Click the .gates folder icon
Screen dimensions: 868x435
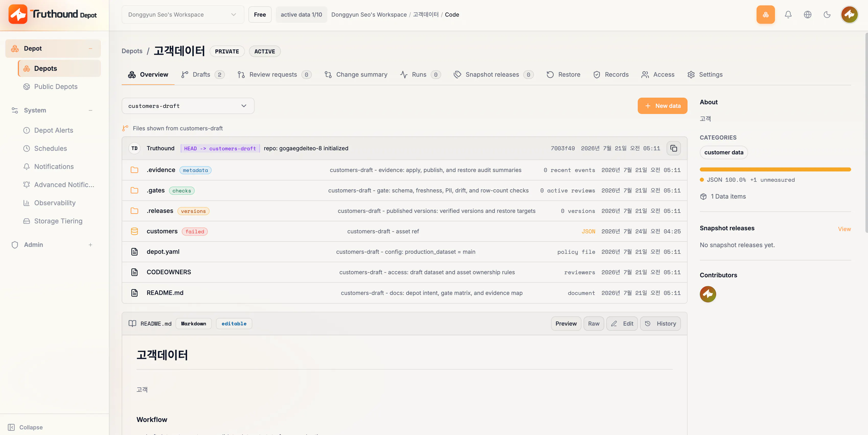134,190
